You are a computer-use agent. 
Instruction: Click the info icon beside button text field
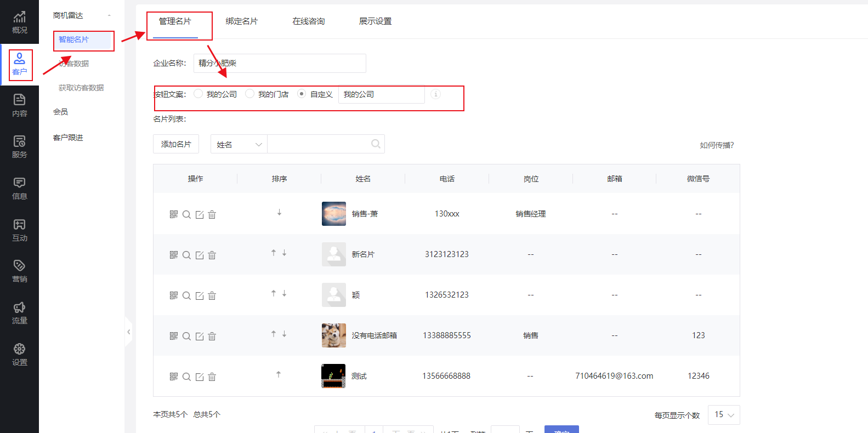pos(435,94)
